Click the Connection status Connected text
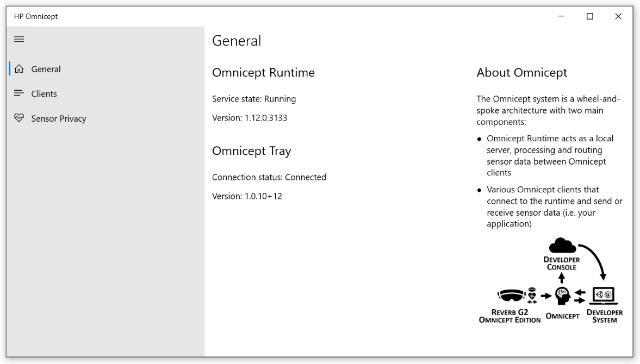The height and width of the screenshot is (364, 640). click(269, 177)
